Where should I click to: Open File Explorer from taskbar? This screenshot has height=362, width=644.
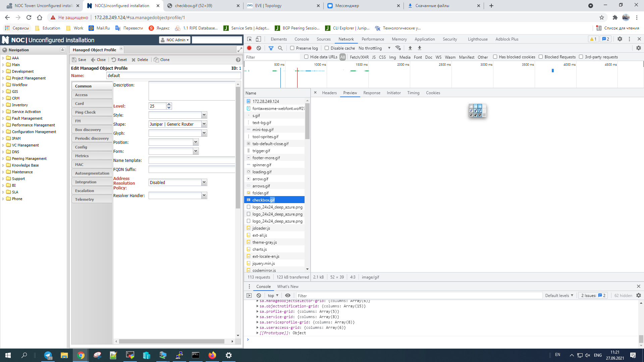tap(64, 355)
